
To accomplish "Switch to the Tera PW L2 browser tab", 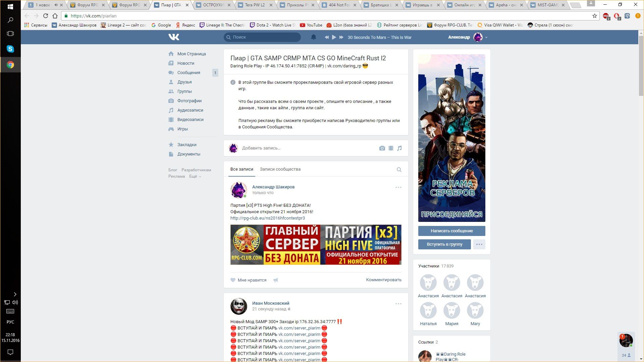I will [x=255, y=5].
